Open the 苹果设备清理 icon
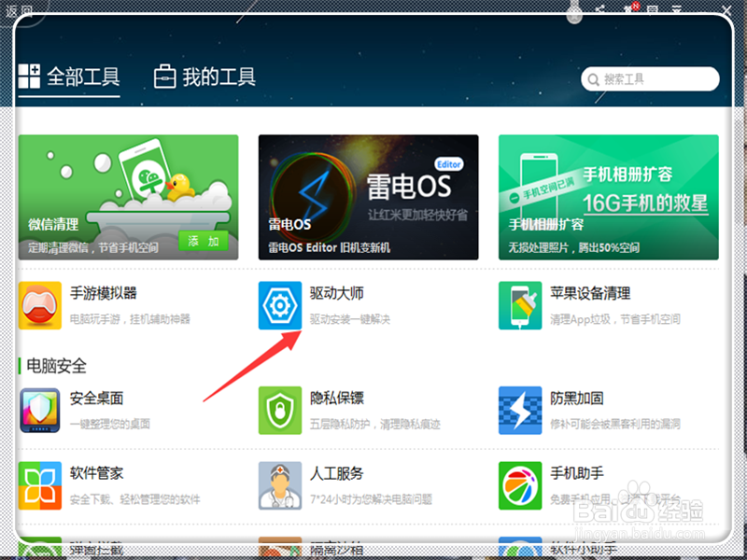 (520, 305)
